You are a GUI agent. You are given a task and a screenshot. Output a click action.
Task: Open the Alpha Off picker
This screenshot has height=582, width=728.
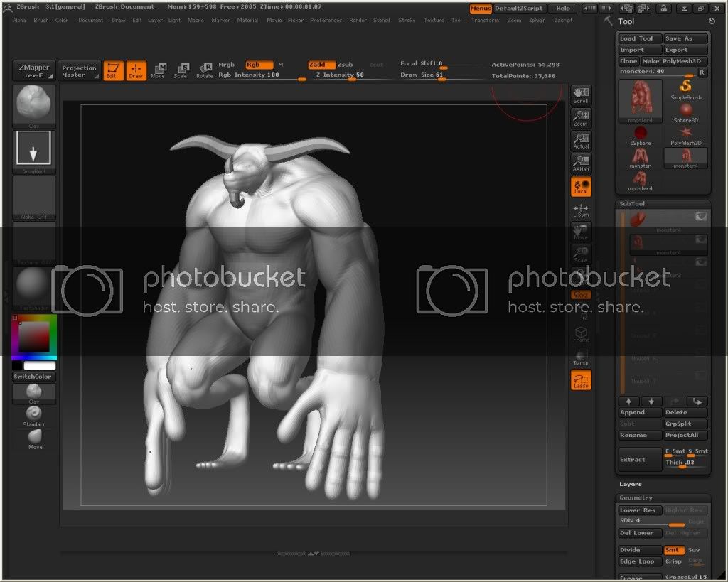pos(34,198)
